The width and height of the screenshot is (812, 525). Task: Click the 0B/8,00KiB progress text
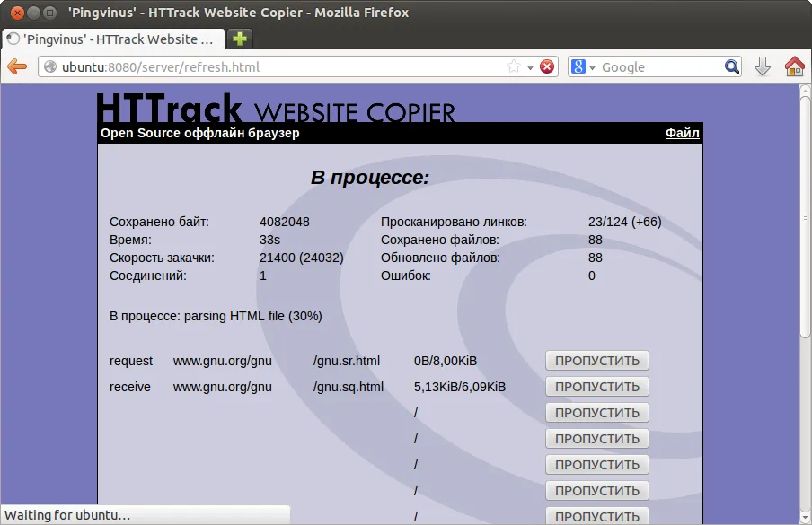click(x=446, y=361)
